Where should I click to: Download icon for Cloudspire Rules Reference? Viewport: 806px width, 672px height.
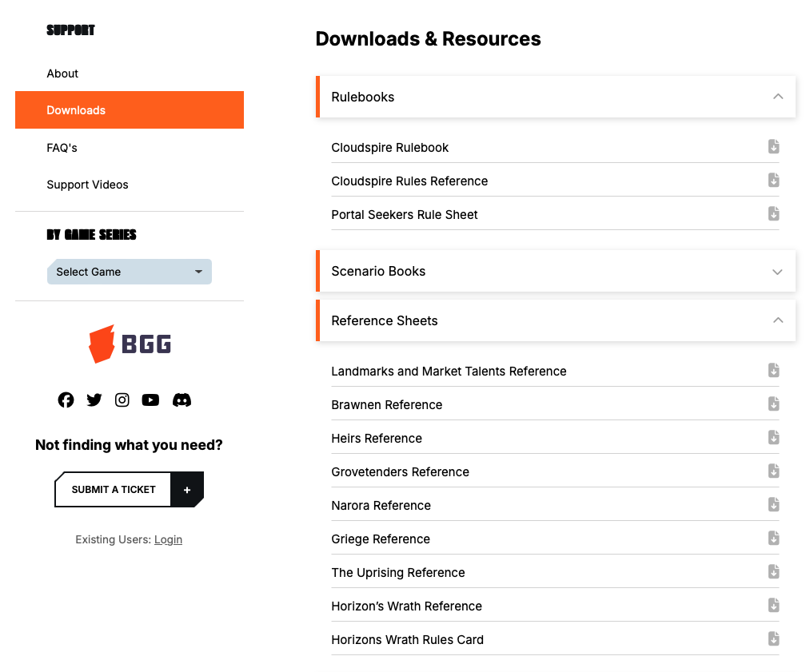[x=774, y=180]
